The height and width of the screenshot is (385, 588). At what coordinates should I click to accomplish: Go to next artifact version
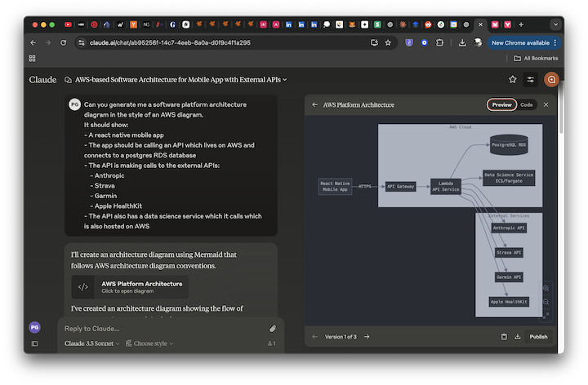pos(367,336)
